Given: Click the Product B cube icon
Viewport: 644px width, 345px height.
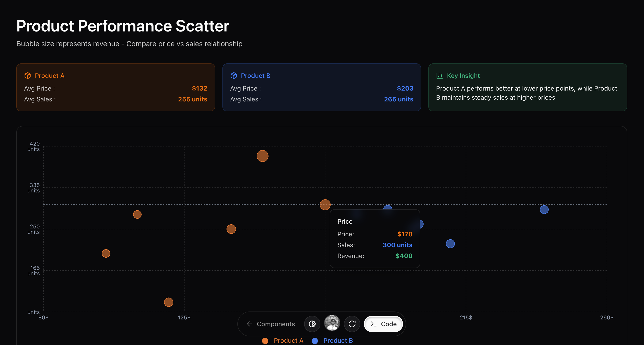Looking at the screenshot, I should coord(234,76).
